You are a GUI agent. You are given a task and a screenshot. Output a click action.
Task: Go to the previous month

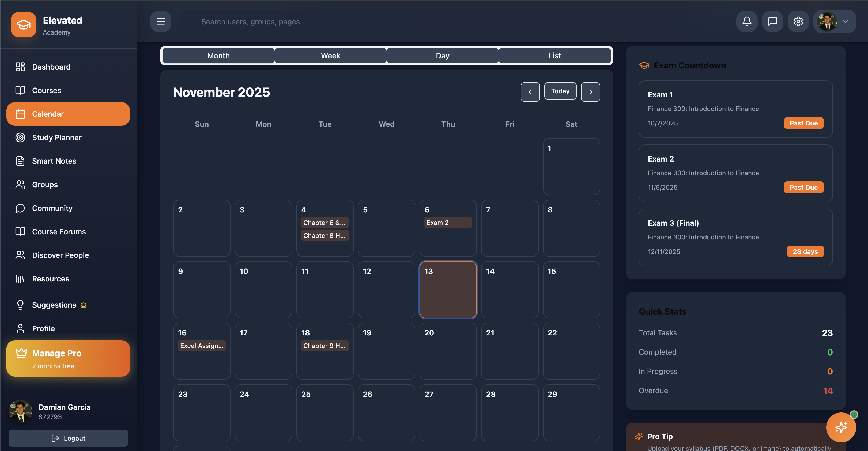530,92
